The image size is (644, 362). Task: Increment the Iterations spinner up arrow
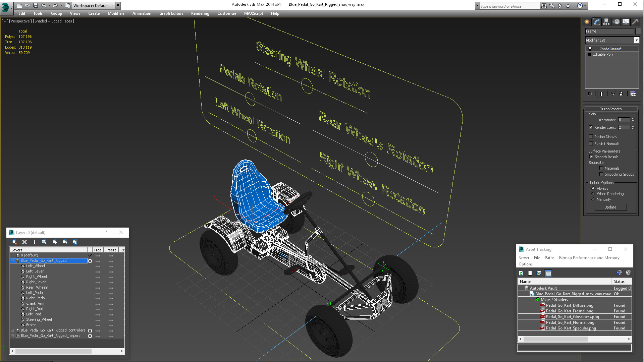(633, 119)
